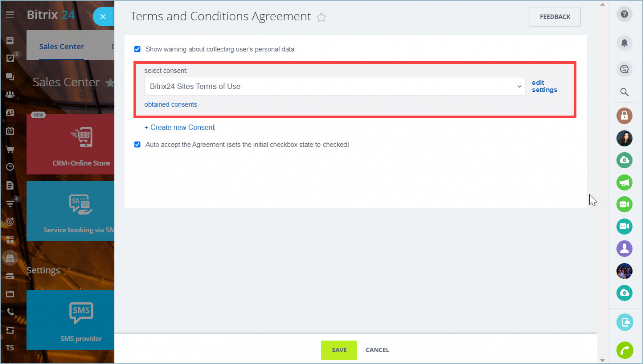Toggle Auto accept the Agreement checkbox
The height and width of the screenshot is (364, 643).
pyautogui.click(x=137, y=144)
